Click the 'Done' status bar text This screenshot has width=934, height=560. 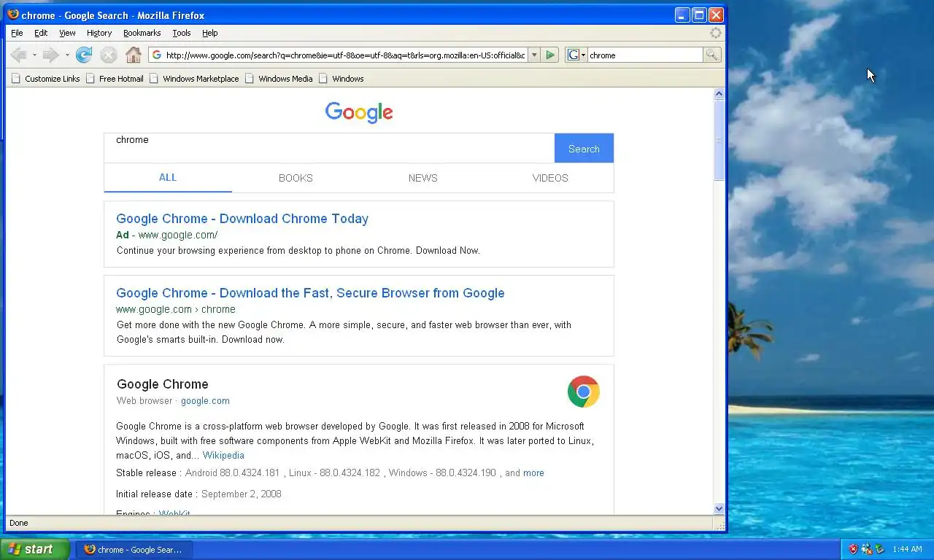pyautogui.click(x=19, y=523)
